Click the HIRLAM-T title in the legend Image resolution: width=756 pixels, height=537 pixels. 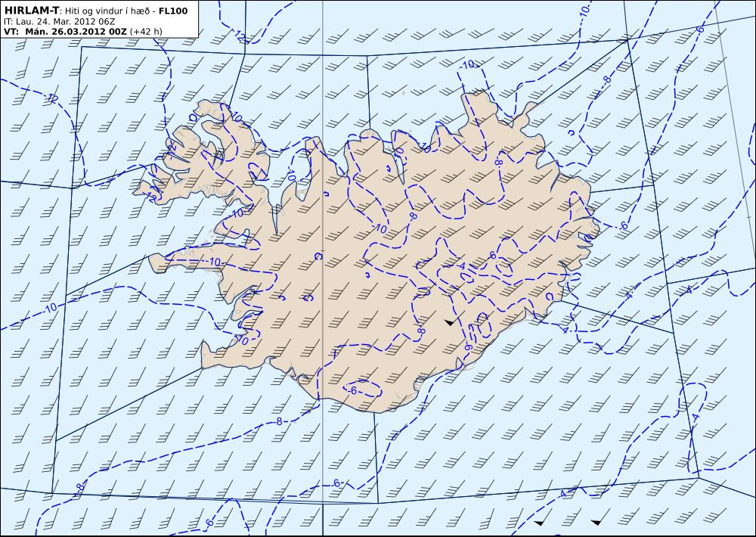(x=32, y=11)
